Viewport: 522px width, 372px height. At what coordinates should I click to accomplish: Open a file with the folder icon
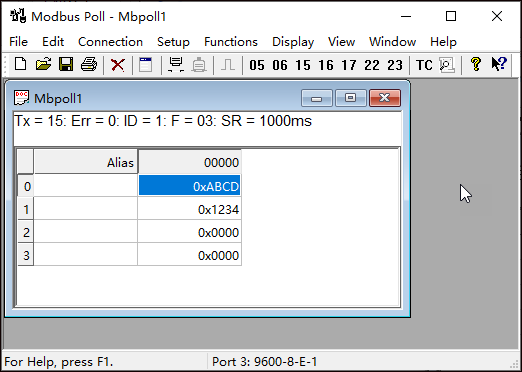pos(43,64)
